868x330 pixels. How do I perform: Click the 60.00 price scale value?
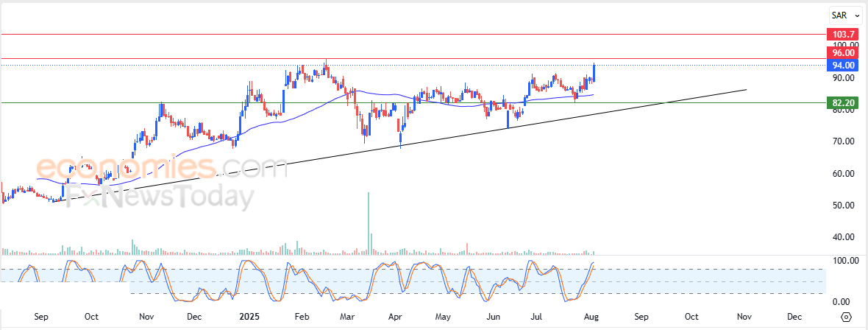click(841, 174)
